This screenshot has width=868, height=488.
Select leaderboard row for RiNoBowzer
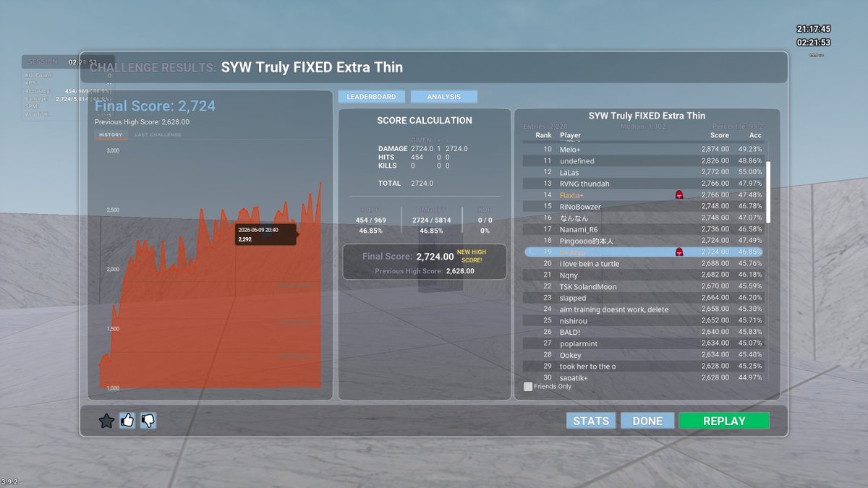point(643,206)
